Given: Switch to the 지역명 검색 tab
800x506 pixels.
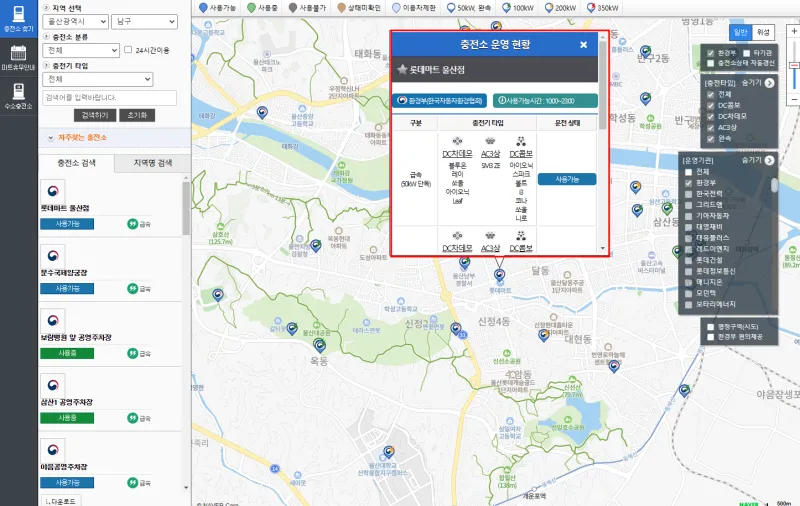Looking at the screenshot, I should pos(153,163).
